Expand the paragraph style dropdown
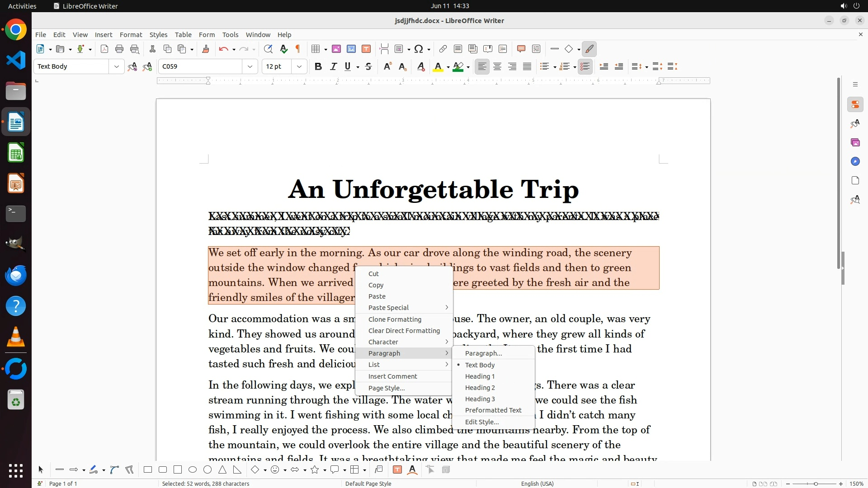 (116, 66)
